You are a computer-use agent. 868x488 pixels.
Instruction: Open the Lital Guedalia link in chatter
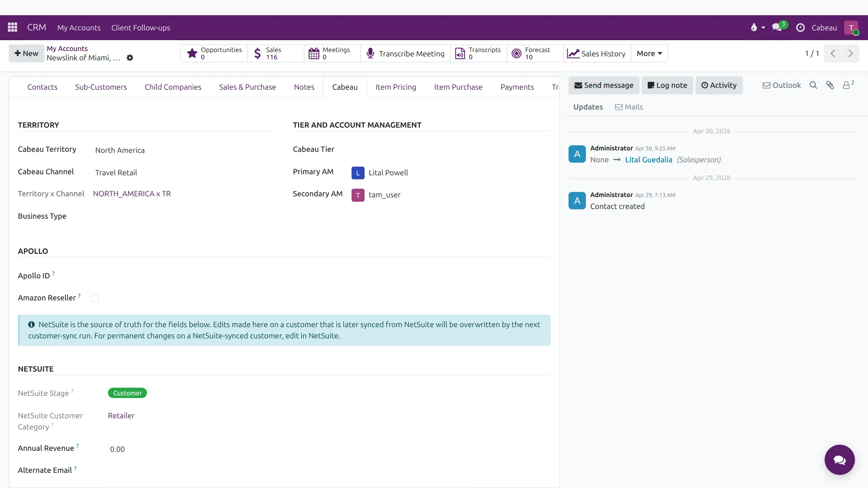click(648, 160)
